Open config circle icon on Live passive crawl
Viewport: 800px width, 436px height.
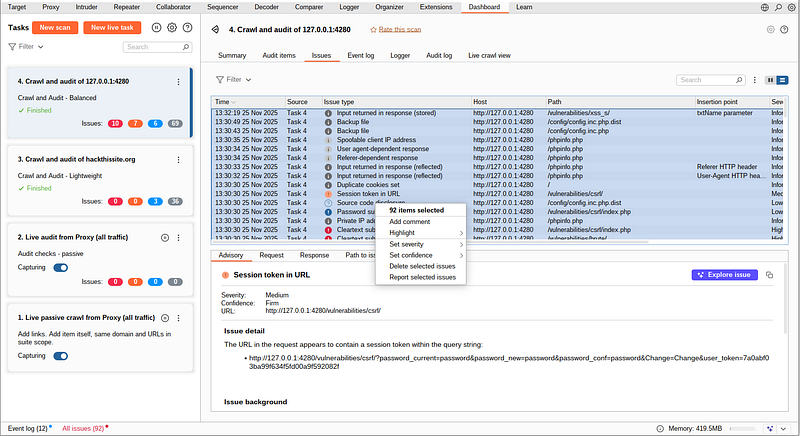[x=165, y=318]
